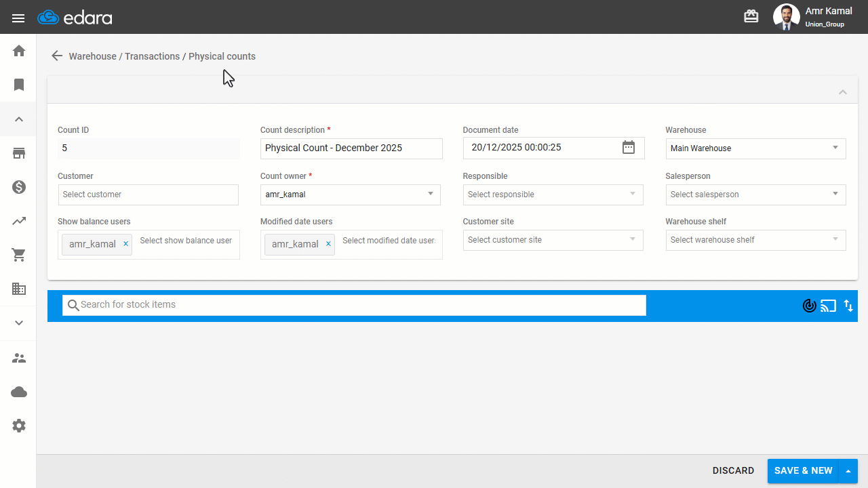Go to Home in the sidebar
868x488 pixels.
point(19,51)
